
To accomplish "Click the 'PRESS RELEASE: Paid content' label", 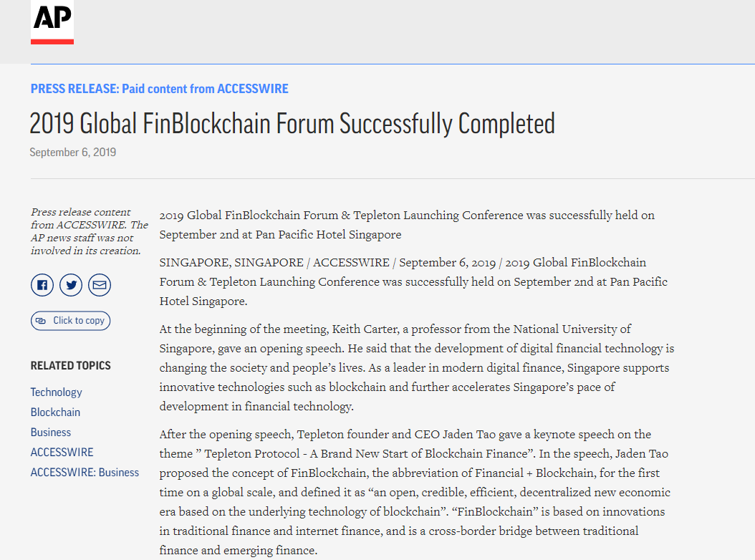I will pyautogui.click(x=159, y=89).
